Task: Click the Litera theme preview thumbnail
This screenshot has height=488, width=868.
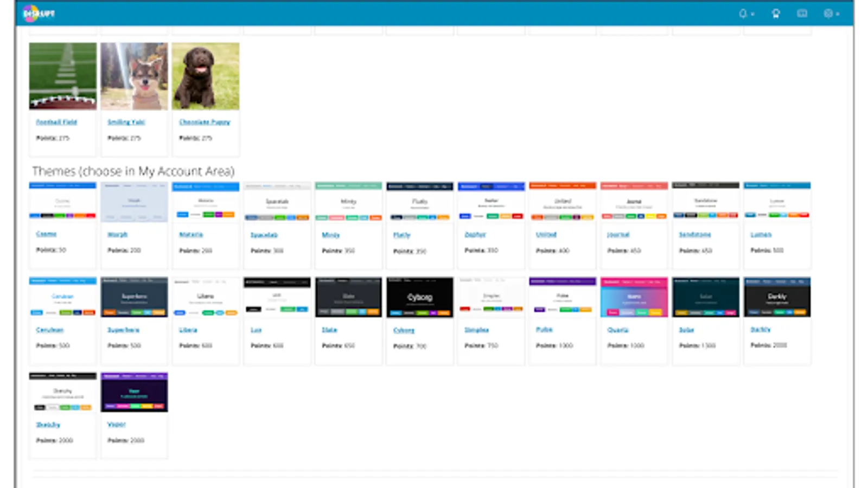Action: click(x=206, y=297)
